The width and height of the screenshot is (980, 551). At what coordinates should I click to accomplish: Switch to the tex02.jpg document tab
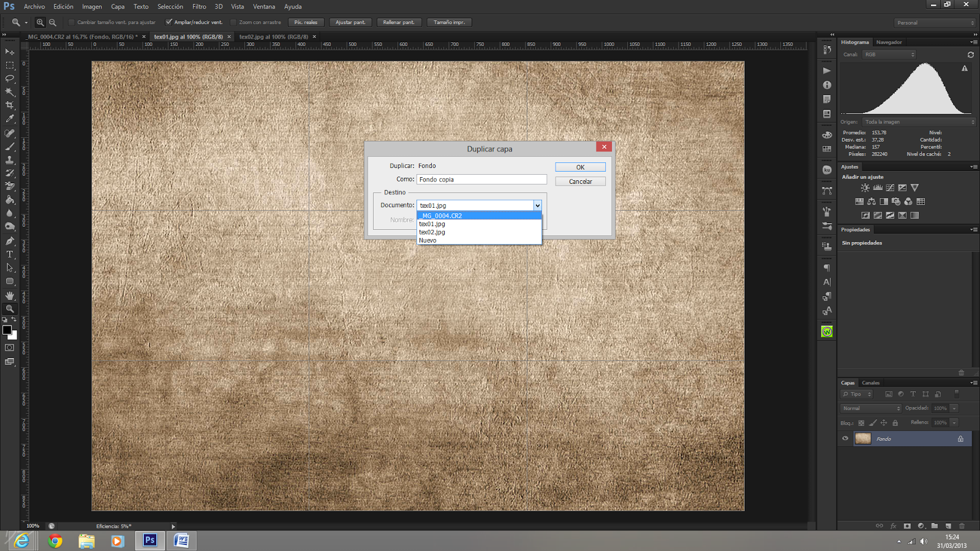click(x=273, y=37)
